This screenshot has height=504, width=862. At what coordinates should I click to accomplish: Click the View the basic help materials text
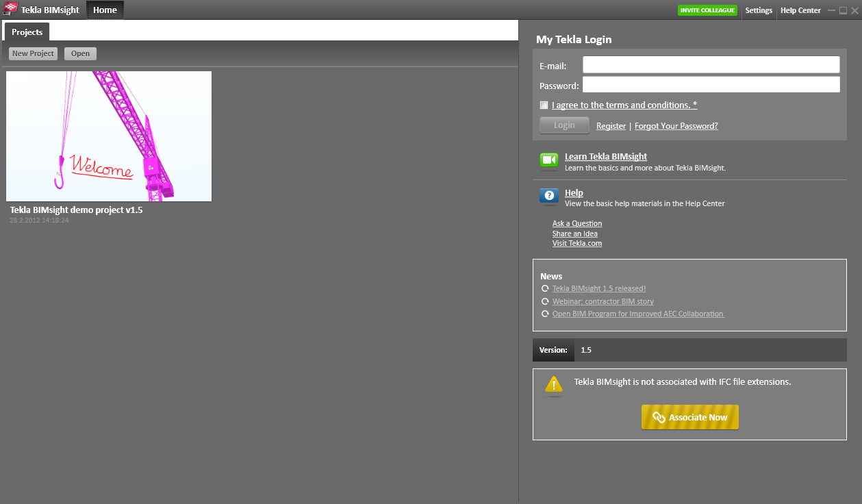click(x=645, y=203)
